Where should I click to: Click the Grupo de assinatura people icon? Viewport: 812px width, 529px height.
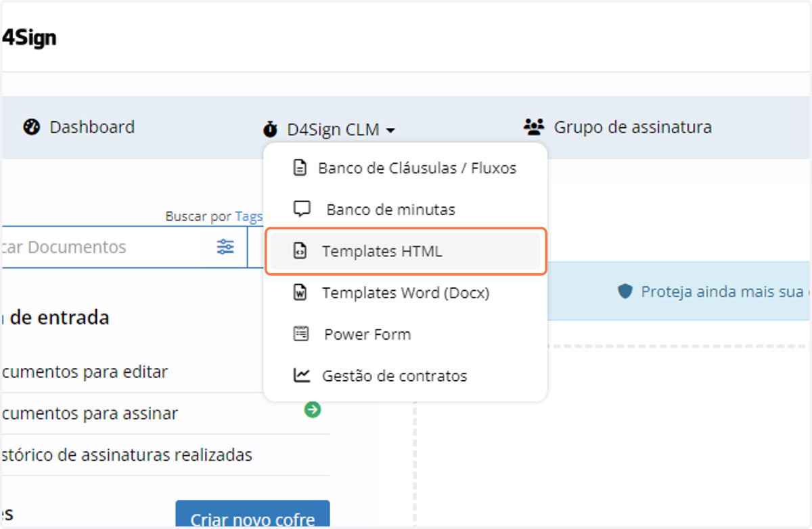coord(534,127)
